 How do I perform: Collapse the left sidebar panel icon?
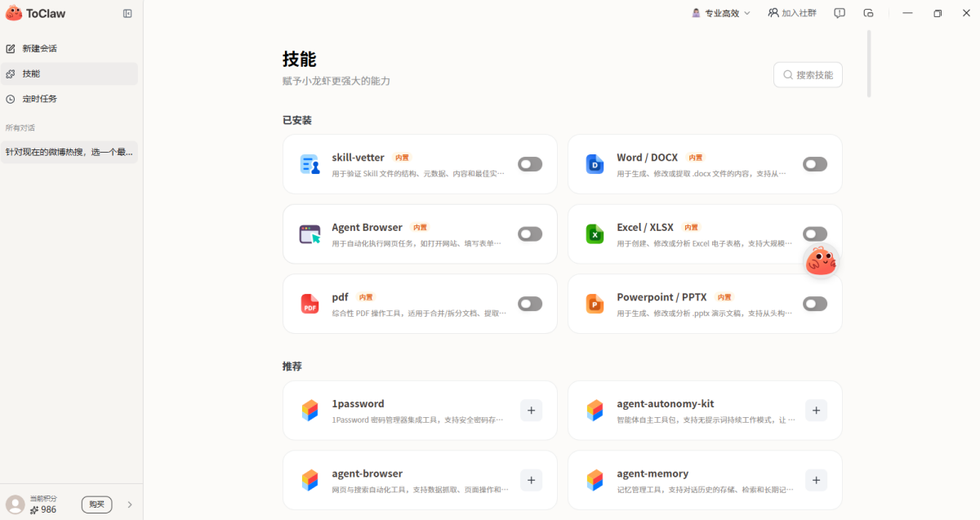[127, 13]
